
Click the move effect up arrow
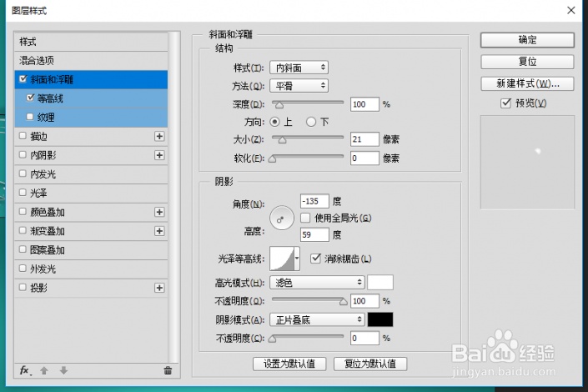[x=44, y=370]
